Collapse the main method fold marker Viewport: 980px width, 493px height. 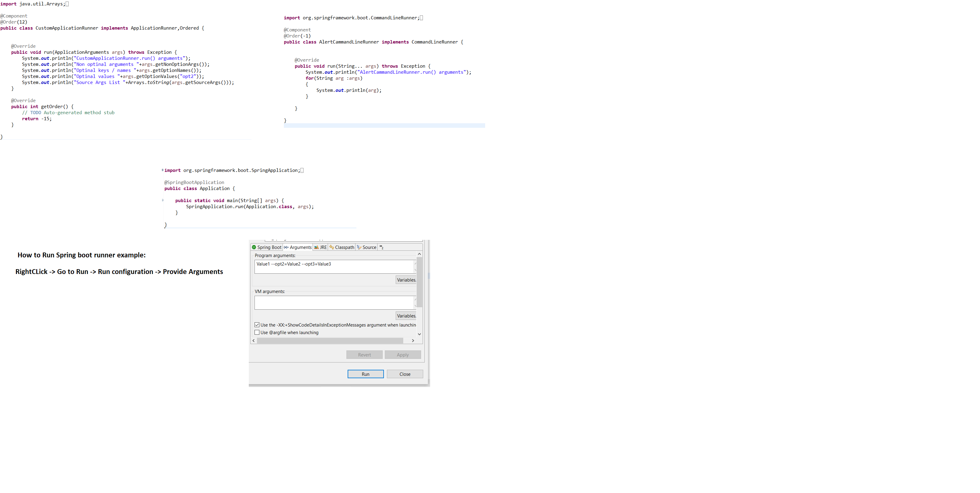(x=163, y=200)
